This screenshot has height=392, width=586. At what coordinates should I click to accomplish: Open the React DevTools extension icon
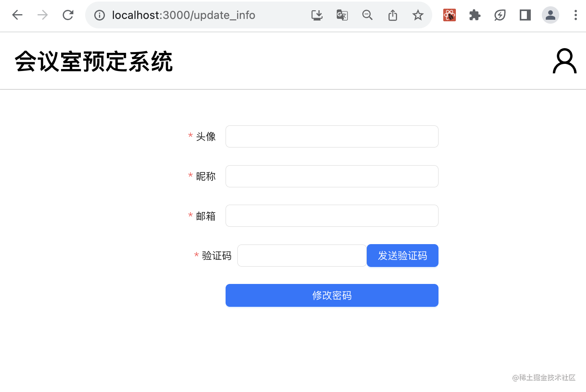450,15
